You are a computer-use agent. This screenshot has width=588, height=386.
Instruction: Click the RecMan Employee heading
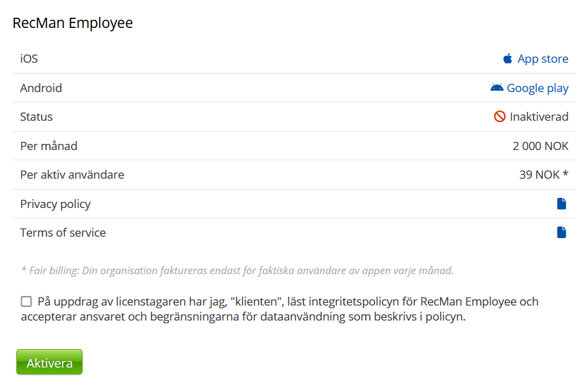click(72, 23)
